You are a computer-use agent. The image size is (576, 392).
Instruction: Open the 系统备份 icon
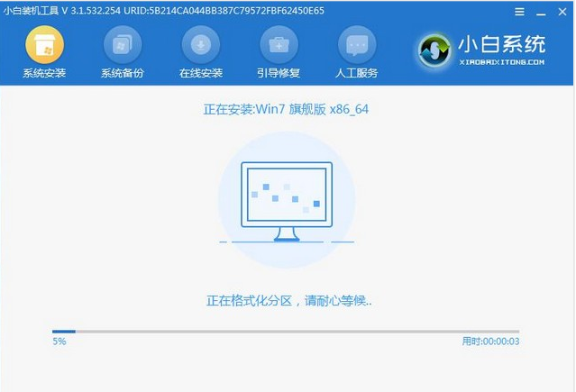coord(123,45)
